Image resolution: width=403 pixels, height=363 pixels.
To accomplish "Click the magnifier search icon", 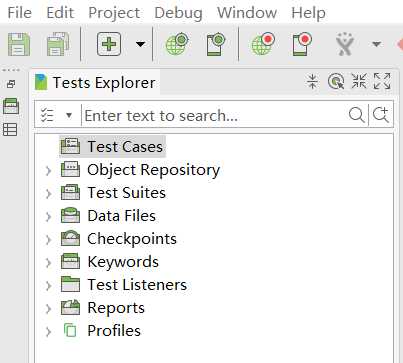I will (356, 115).
